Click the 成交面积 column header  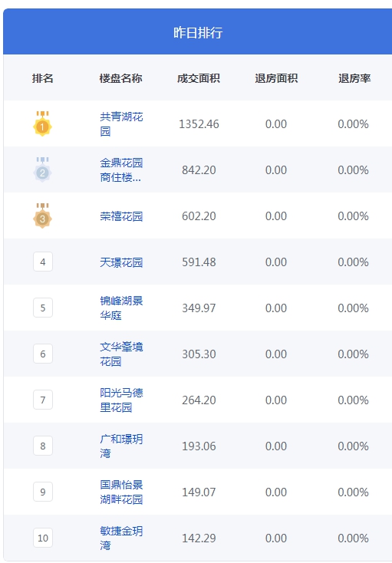point(199,78)
